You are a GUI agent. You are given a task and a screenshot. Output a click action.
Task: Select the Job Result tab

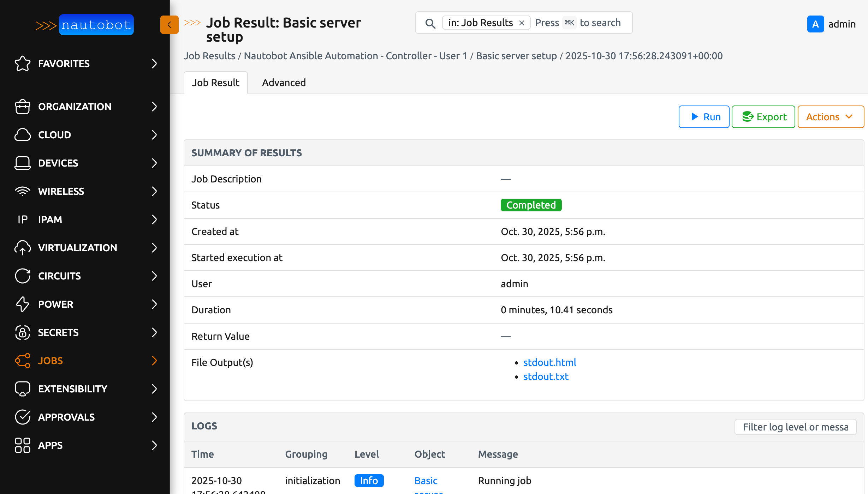click(215, 83)
